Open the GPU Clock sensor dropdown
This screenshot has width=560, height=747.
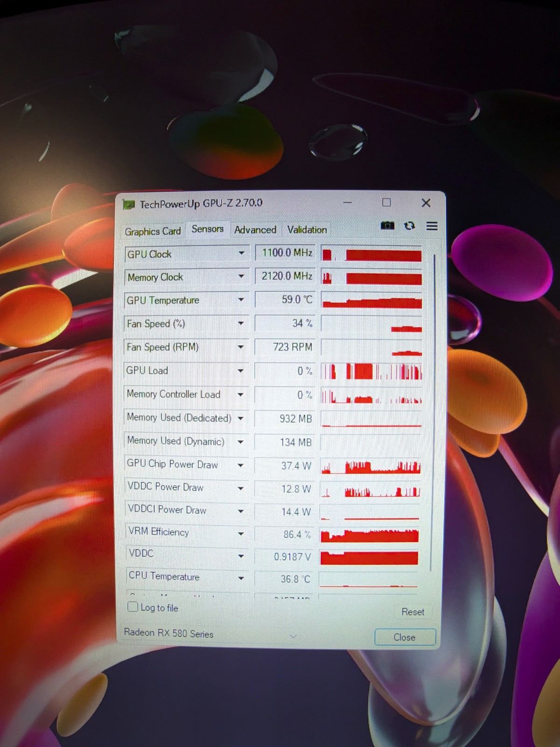(241, 253)
